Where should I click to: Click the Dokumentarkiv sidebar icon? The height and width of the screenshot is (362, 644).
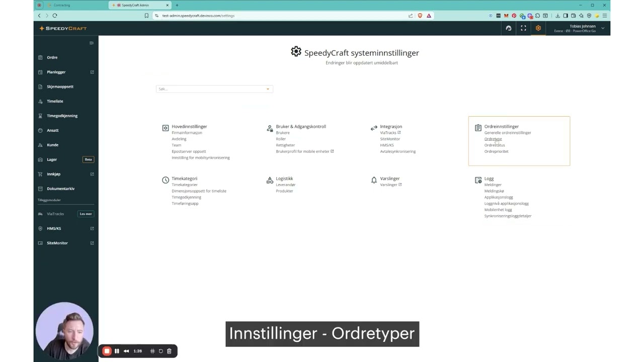[40, 189]
